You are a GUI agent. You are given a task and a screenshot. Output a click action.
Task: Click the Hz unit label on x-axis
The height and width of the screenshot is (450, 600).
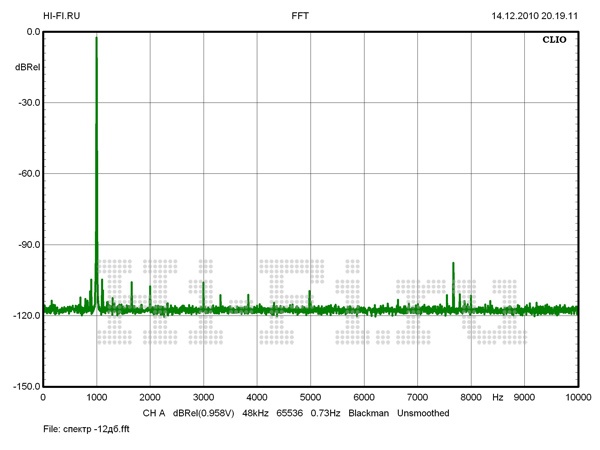point(497,397)
